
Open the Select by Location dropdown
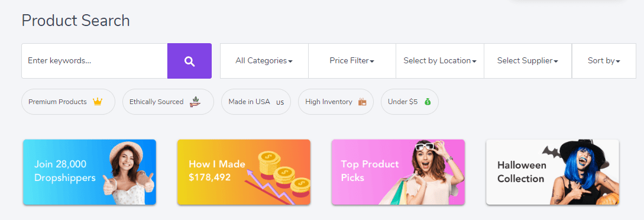(440, 61)
